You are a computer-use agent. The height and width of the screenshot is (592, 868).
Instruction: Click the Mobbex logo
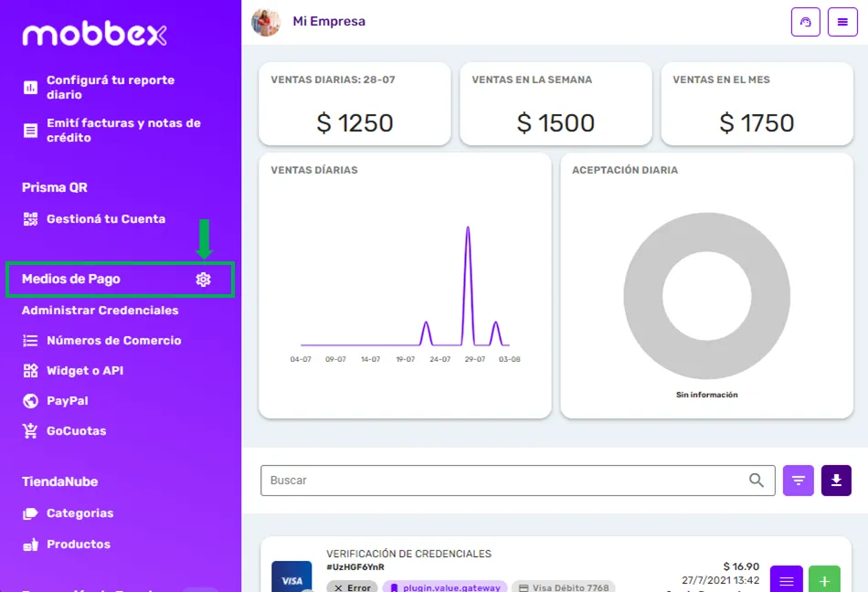[x=94, y=35]
